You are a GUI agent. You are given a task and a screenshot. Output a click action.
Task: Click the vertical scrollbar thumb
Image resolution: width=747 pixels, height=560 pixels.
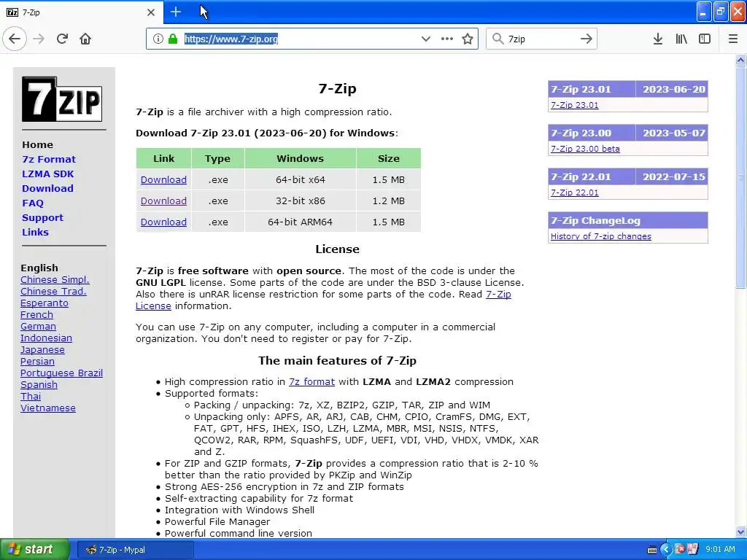tap(741, 177)
